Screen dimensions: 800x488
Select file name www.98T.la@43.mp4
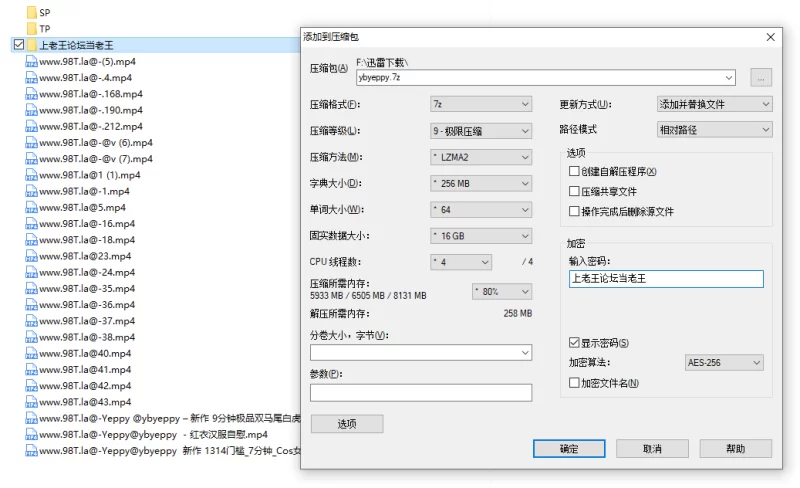tap(85, 402)
